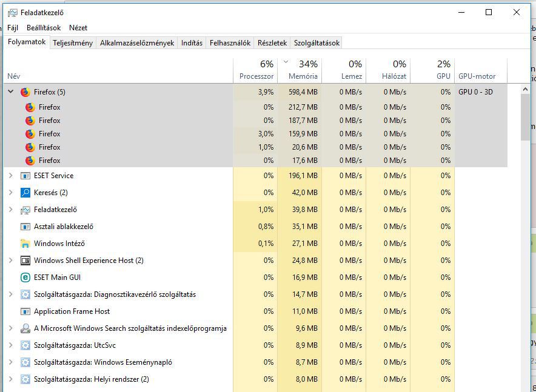
Task: Click the ESET Main GUI icon
Action: 25,277
